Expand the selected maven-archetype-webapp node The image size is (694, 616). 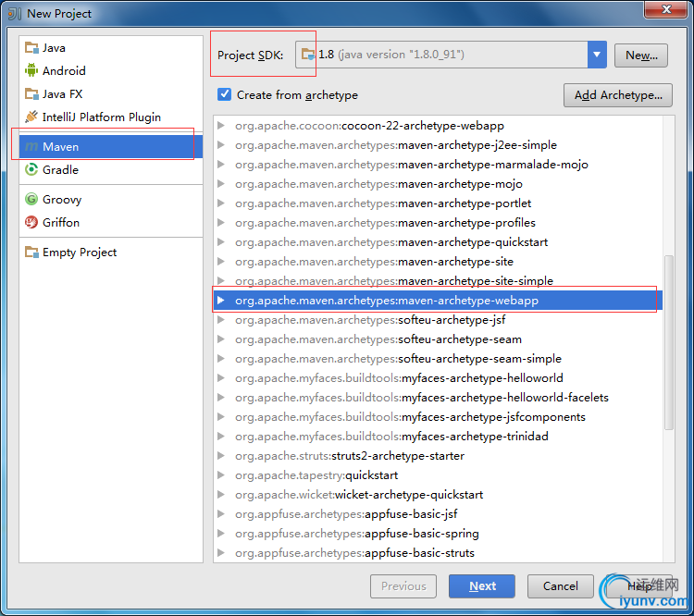point(221,301)
